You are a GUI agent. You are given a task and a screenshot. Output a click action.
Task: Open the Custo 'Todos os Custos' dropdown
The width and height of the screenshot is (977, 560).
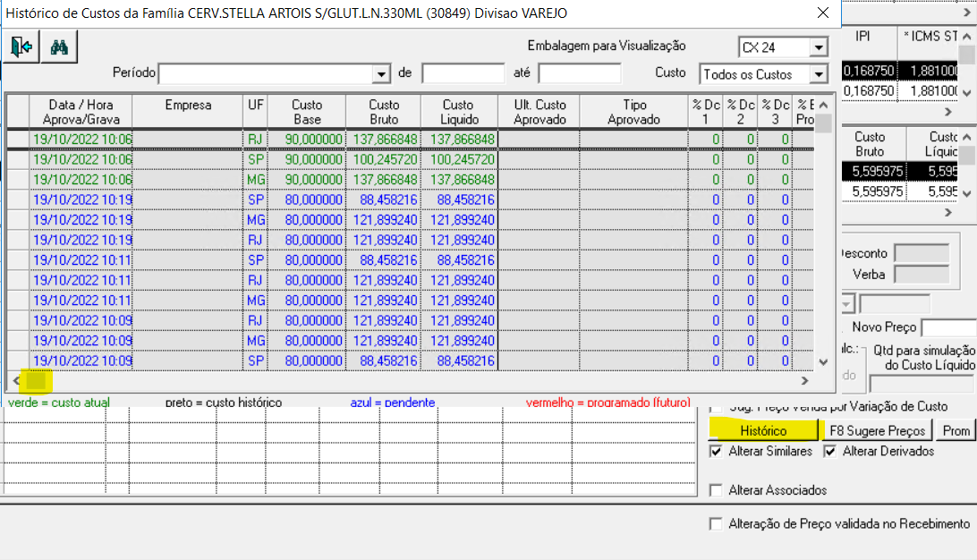click(818, 75)
